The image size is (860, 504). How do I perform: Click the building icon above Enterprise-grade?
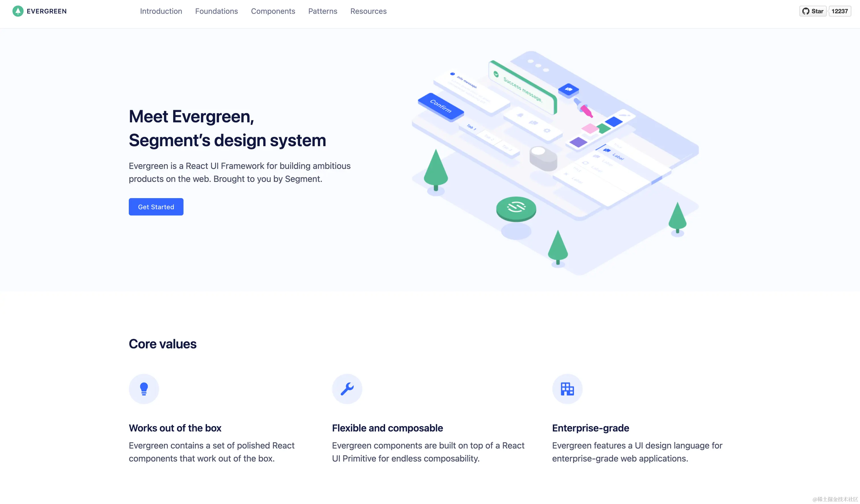click(x=567, y=389)
